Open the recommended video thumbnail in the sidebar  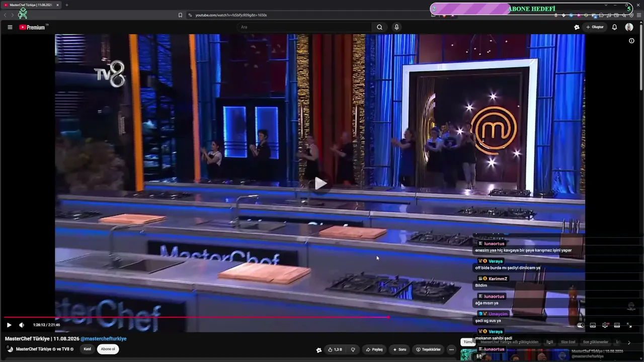click(515, 355)
